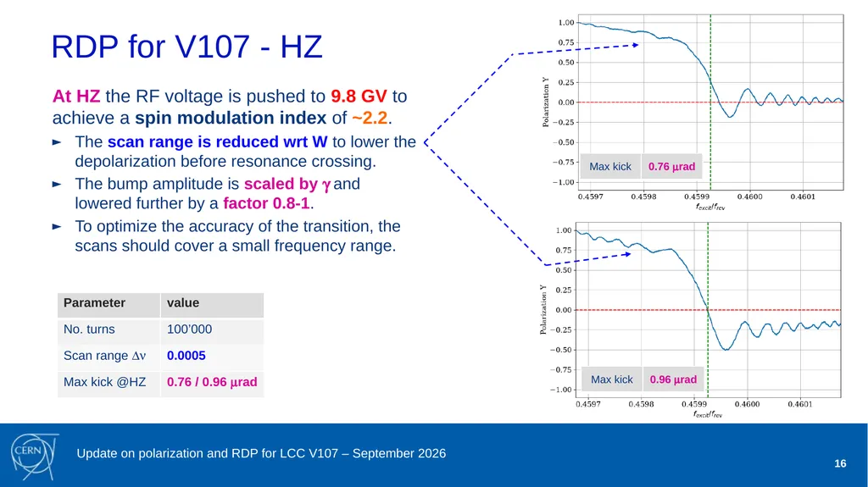Click the bottom polarization scan chart
The width and height of the screenshot is (868, 487).
coord(708,310)
